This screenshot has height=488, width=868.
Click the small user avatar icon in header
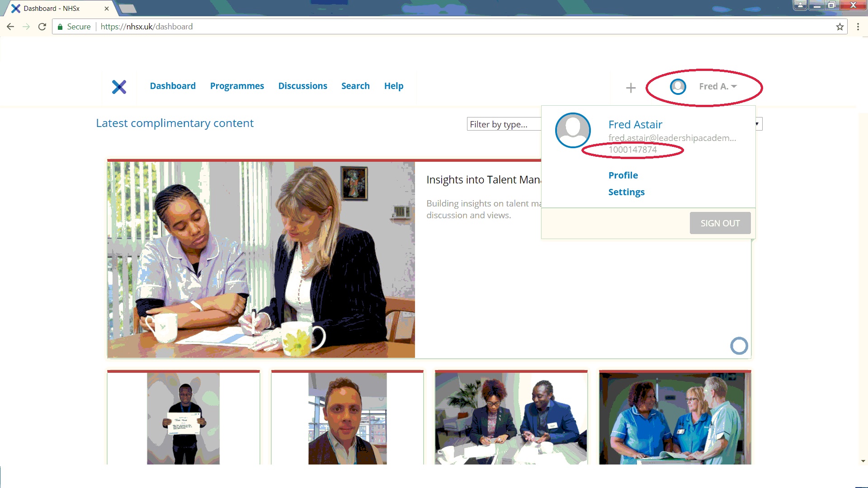pos(678,87)
